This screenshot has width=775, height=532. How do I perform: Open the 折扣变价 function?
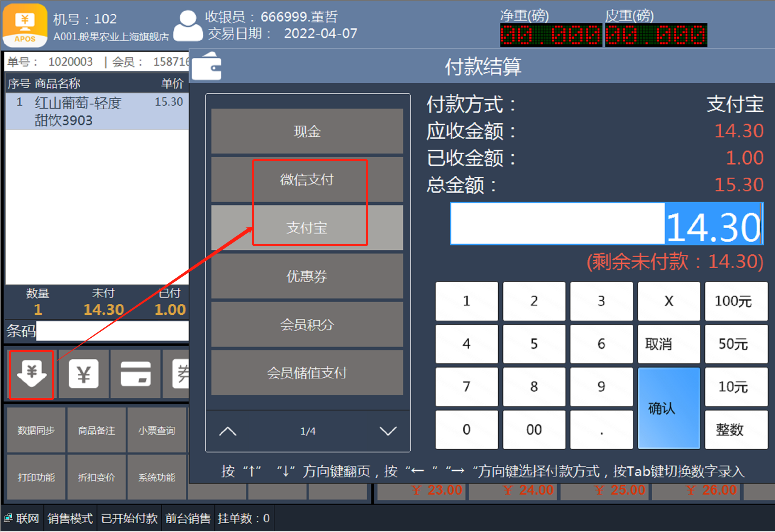(96, 477)
